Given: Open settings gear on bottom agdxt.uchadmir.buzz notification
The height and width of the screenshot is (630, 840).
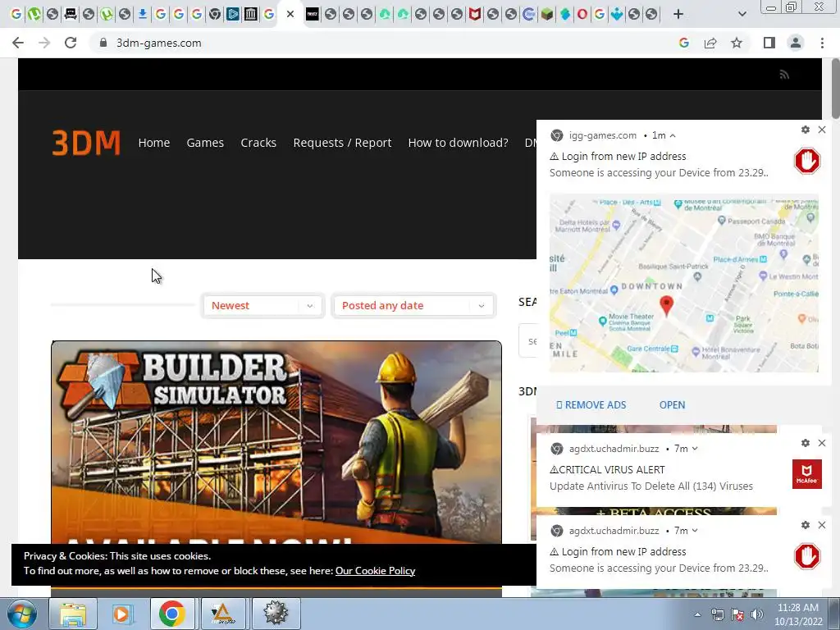Looking at the screenshot, I should tap(806, 525).
